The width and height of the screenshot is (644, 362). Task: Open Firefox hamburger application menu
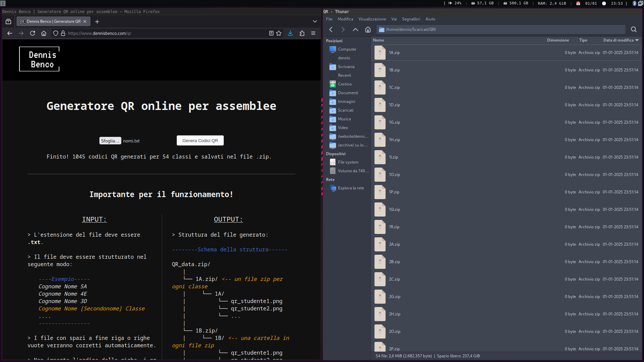pyautogui.click(x=313, y=33)
